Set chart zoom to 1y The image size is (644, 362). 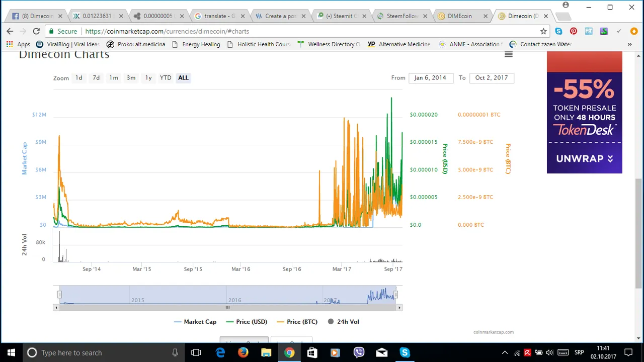(x=148, y=78)
